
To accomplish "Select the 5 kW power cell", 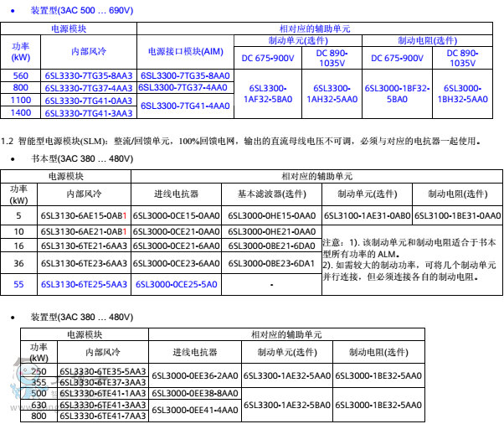I will tap(18, 215).
